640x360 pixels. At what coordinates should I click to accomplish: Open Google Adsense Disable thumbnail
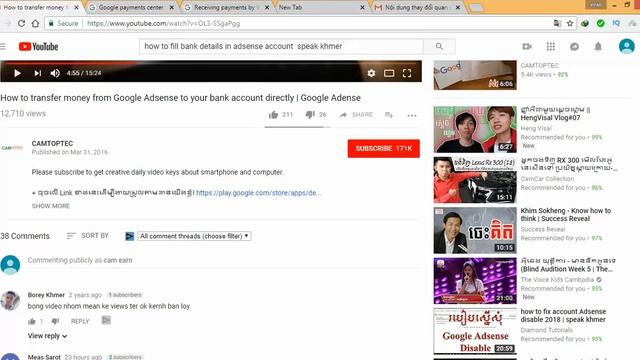(x=475, y=331)
